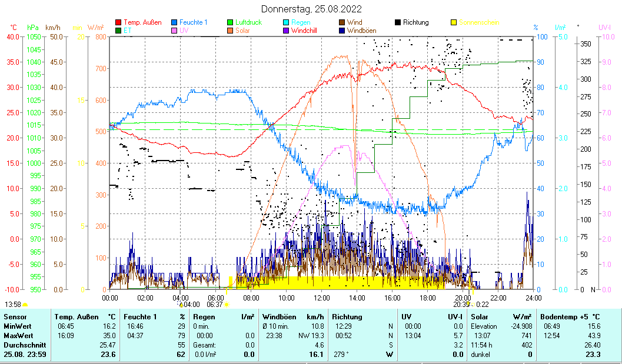This screenshot has width=622, height=364.
Task: Click the purple Windchill legend swatch
Action: tap(286, 31)
